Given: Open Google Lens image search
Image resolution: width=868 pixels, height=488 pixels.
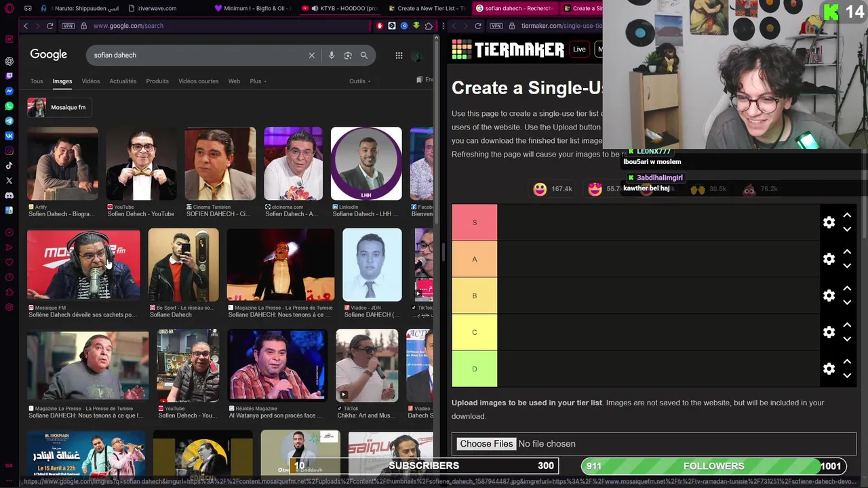Looking at the screenshot, I should [348, 55].
